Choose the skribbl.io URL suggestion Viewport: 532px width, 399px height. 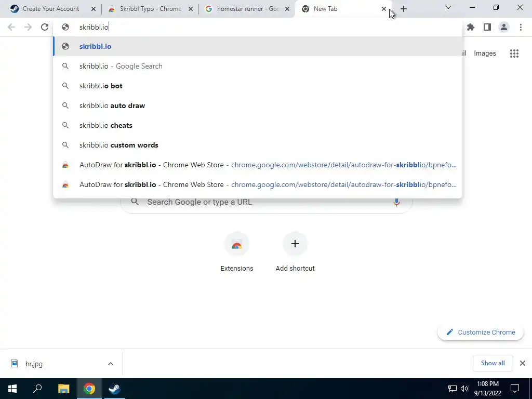point(258,46)
